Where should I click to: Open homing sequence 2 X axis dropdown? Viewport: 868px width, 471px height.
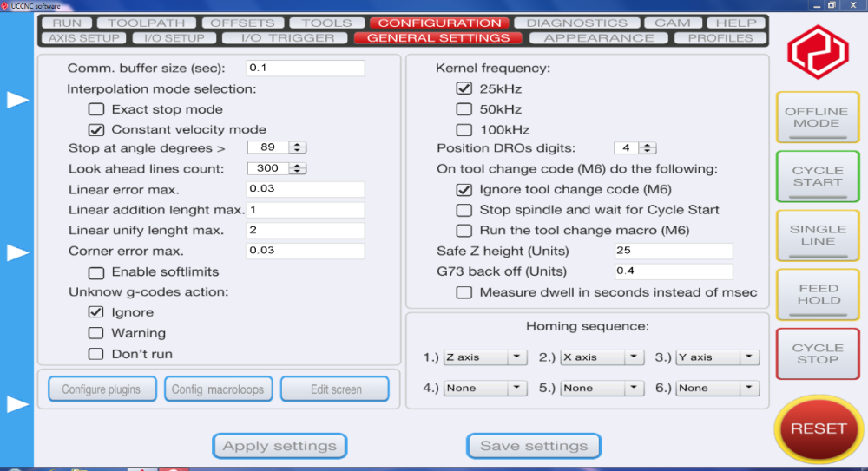click(x=602, y=357)
